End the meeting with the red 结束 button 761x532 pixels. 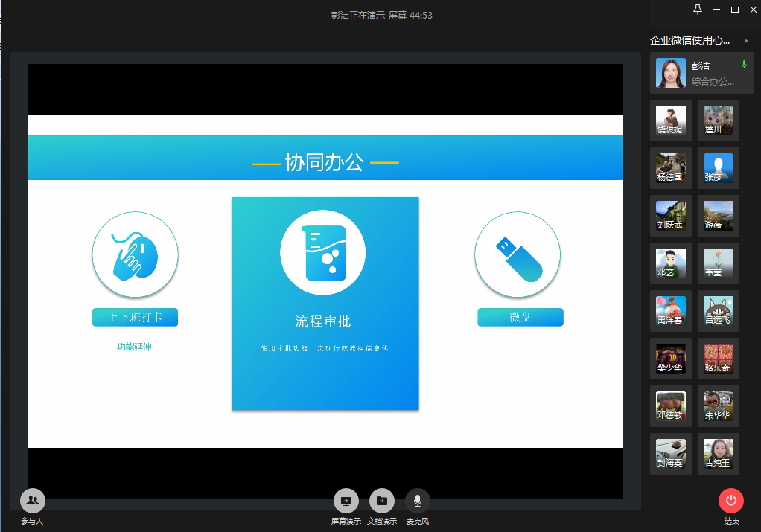click(730, 501)
